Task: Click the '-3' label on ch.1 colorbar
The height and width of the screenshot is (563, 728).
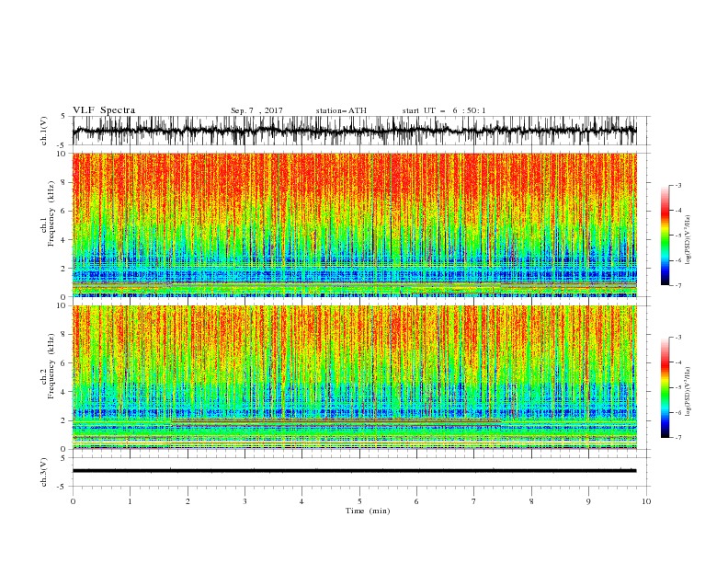Action: (677, 185)
